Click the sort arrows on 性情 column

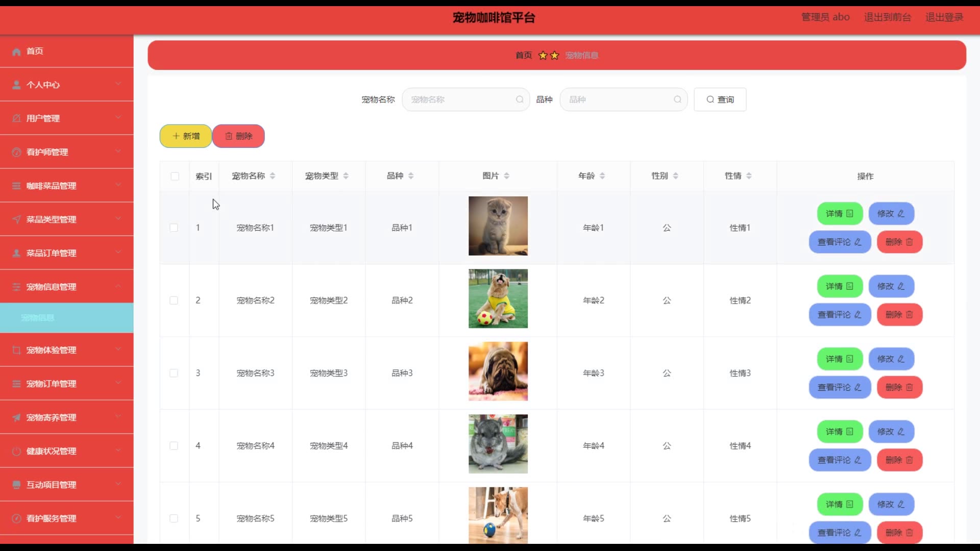click(x=749, y=176)
